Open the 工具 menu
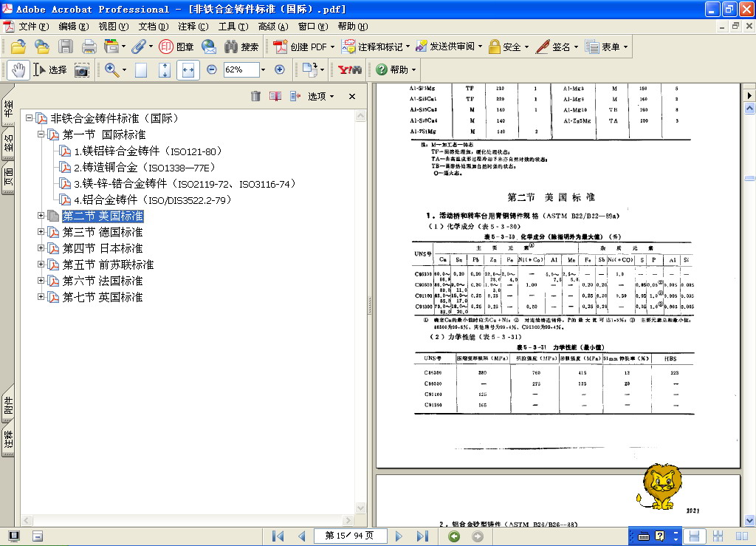The height and width of the screenshot is (546, 756). click(233, 27)
